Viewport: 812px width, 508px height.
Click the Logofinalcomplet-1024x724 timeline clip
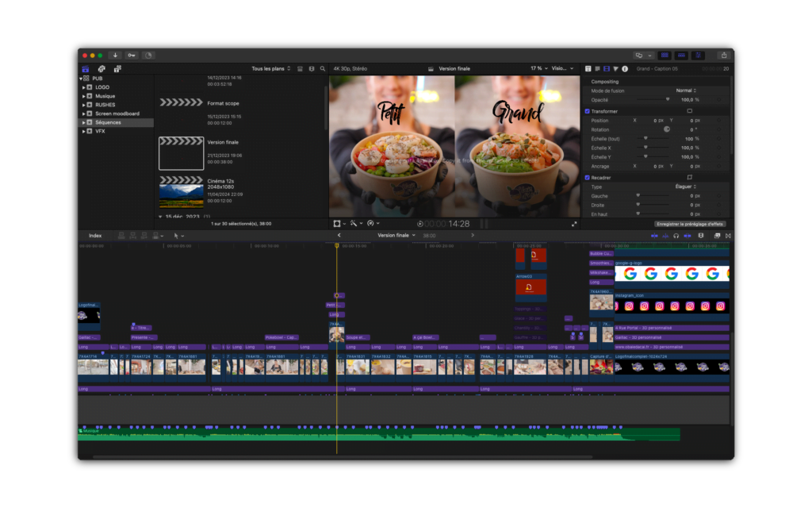pos(672,368)
